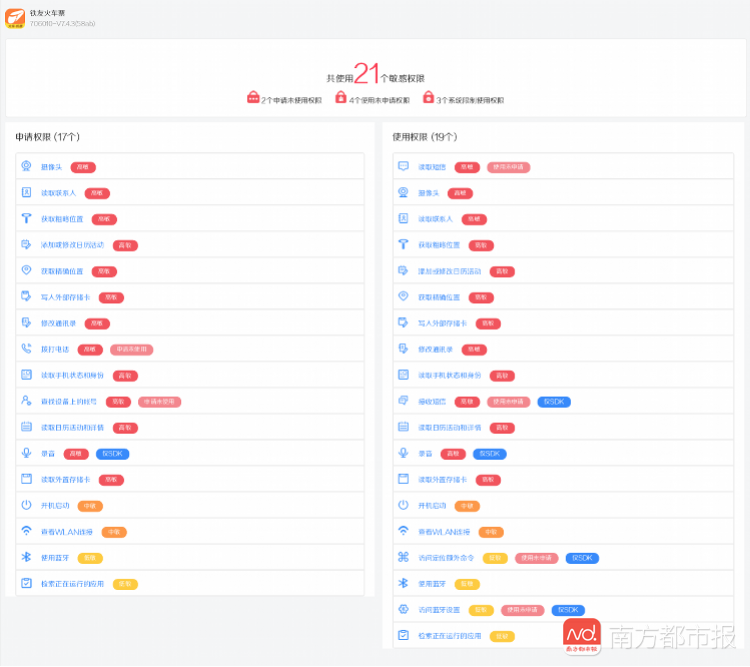Click the 申请权限 (17个) section heading

pyautogui.click(x=47, y=137)
